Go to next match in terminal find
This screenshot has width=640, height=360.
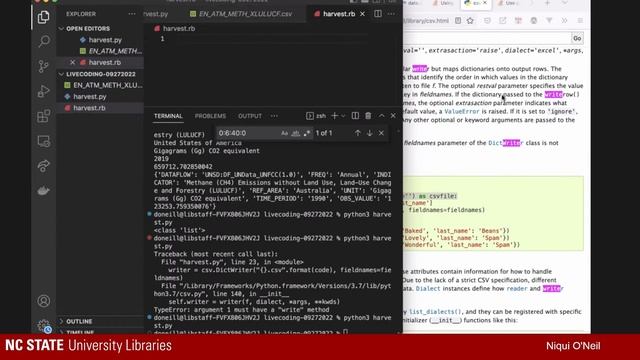(x=369, y=133)
